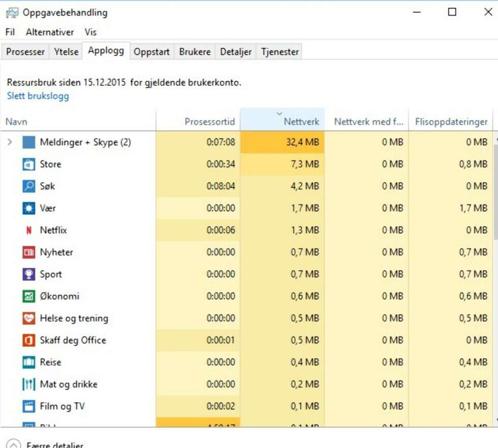The image size is (498, 448).
Task: Select the Film og TV row name
Action: (x=62, y=406)
